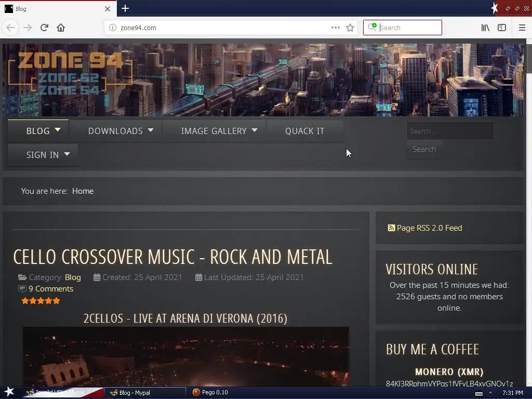Play the 2Cellos Arena di Verona video
Screen dimensions: 532x399
185,356
